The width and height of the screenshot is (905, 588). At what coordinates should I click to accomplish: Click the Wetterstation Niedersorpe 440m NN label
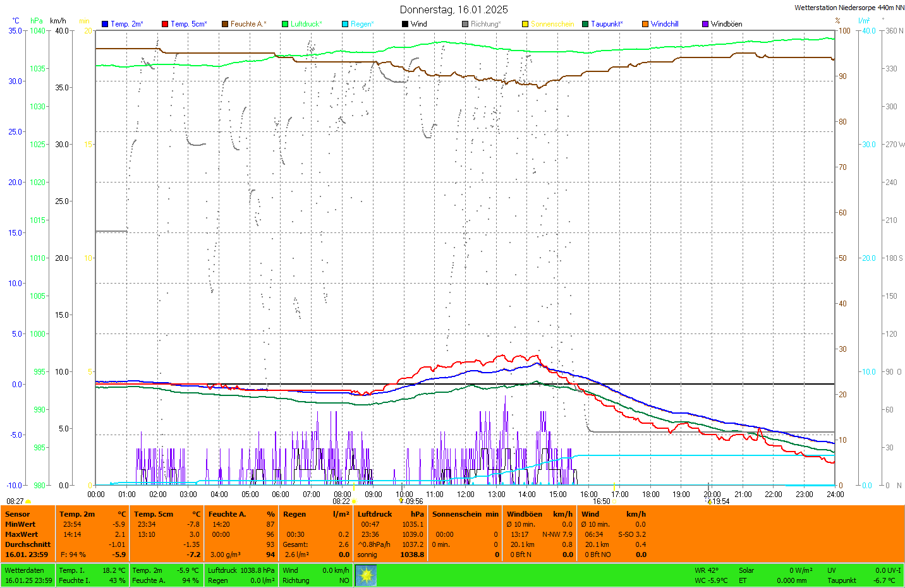tap(849, 8)
